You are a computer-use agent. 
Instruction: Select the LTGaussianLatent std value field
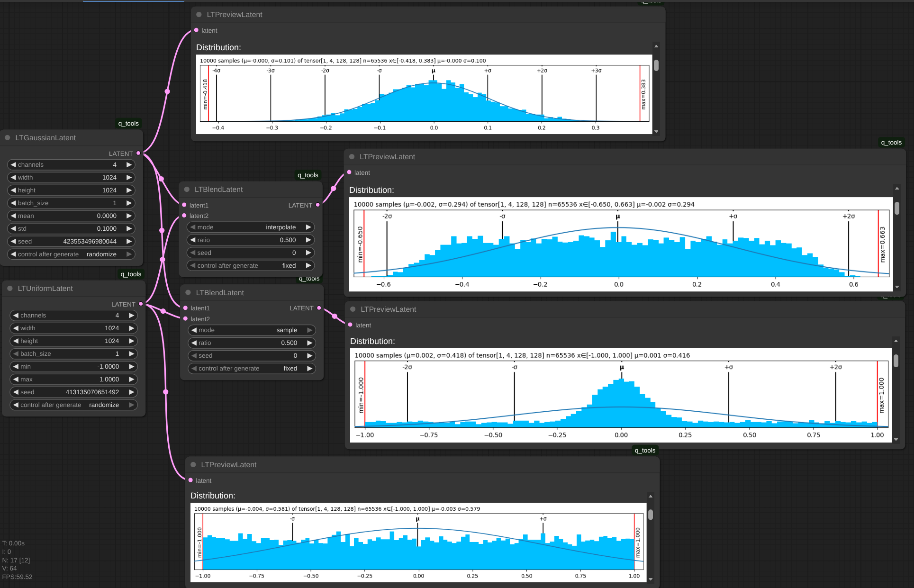point(71,229)
